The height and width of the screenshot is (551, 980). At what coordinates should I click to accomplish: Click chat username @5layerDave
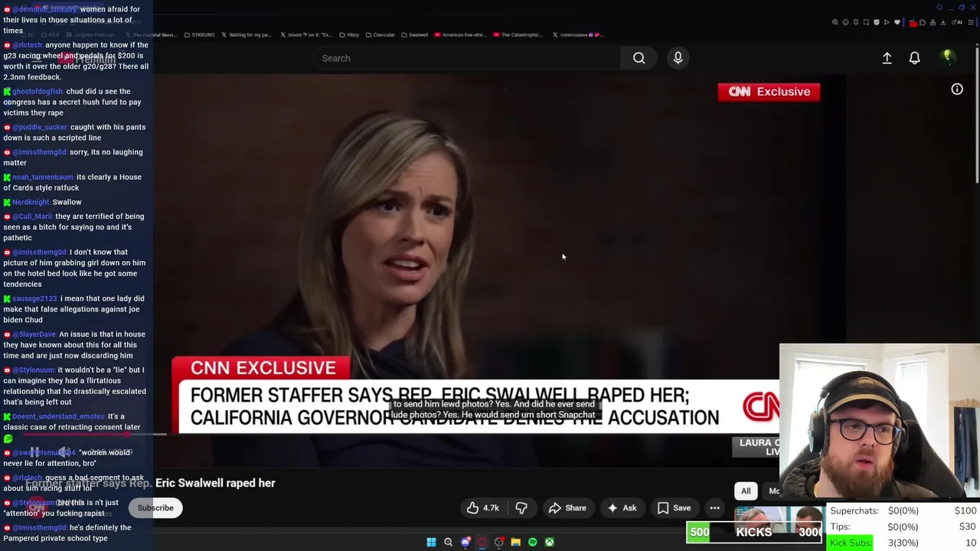[x=34, y=334]
